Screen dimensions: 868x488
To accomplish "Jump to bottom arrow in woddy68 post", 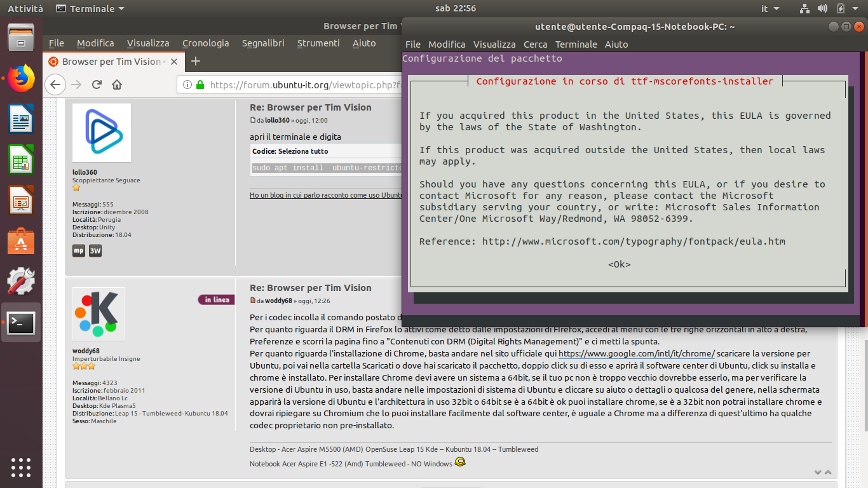I will click(818, 472).
